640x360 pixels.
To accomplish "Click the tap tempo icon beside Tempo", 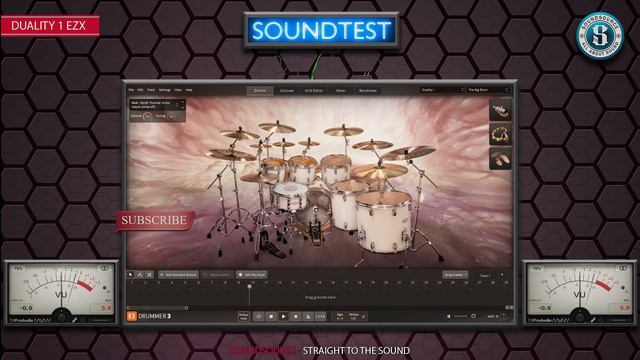I will pyautogui.click(x=363, y=317).
